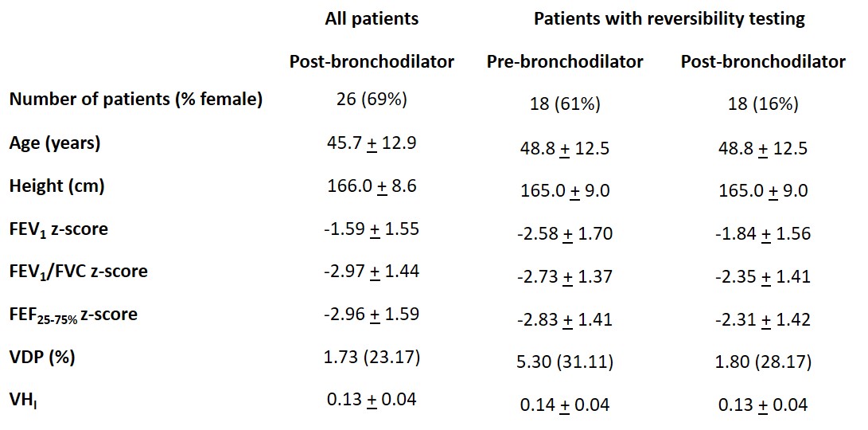Select the "FEF25-75% z-score" row label
Image resolution: width=868 pixels, height=430 pixels.
point(73,315)
